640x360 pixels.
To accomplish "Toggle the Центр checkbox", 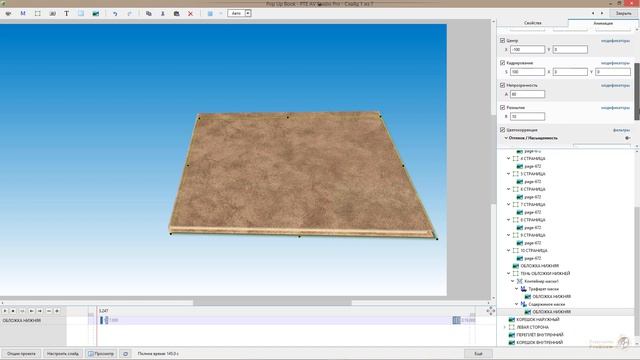I will click(502, 40).
